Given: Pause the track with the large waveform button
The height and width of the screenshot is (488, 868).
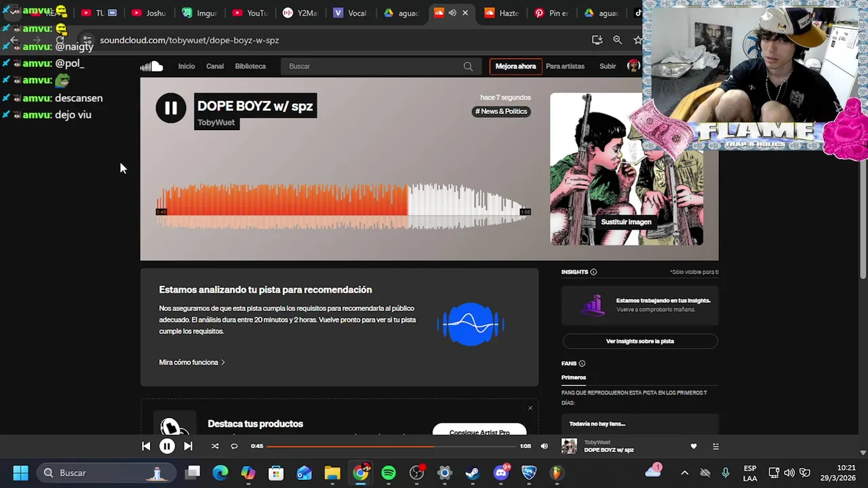Looking at the screenshot, I should click(171, 108).
